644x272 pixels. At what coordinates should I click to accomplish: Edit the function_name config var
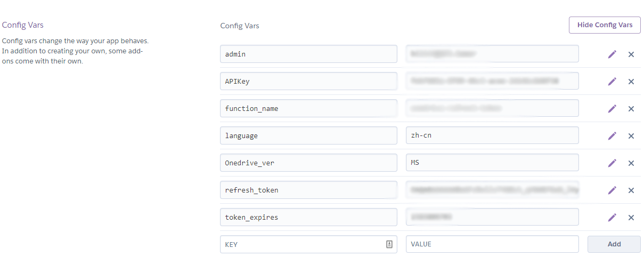[612, 109]
